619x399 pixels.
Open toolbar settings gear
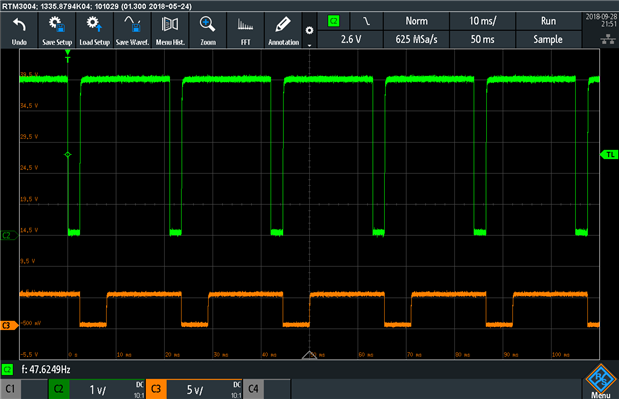tap(310, 30)
